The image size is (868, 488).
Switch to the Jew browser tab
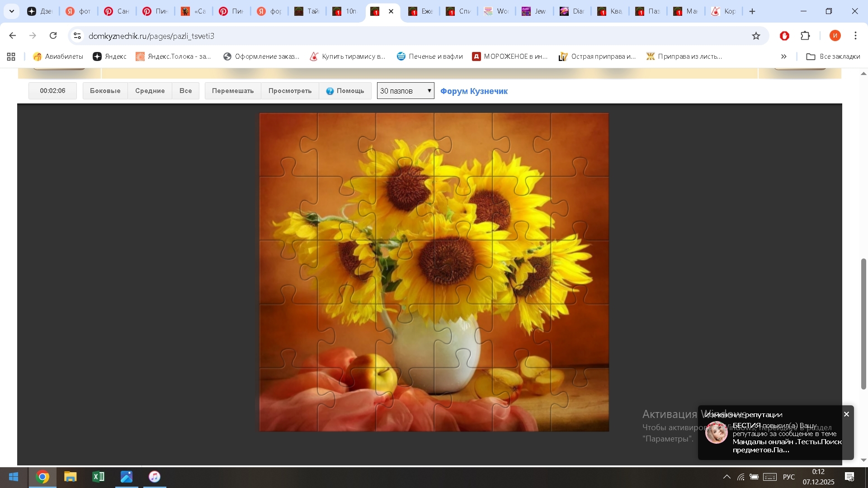tap(534, 11)
